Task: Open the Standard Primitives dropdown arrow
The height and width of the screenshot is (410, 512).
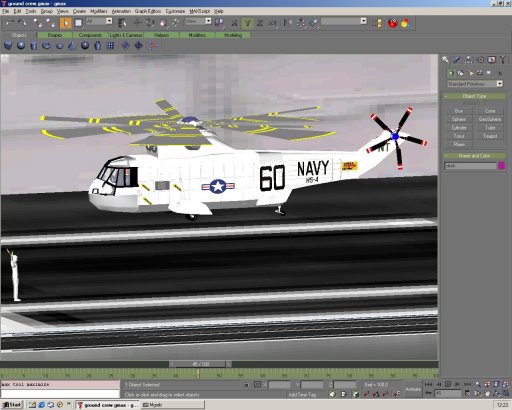Action: (x=499, y=84)
